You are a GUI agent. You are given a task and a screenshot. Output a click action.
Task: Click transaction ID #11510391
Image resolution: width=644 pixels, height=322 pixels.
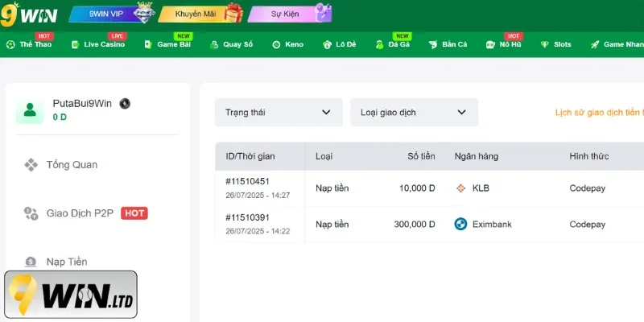click(247, 217)
